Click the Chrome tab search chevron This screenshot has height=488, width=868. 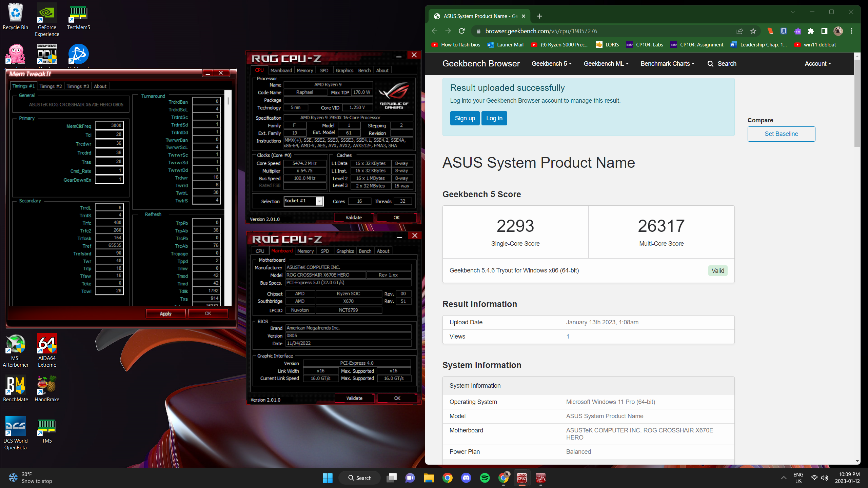(793, 12)
